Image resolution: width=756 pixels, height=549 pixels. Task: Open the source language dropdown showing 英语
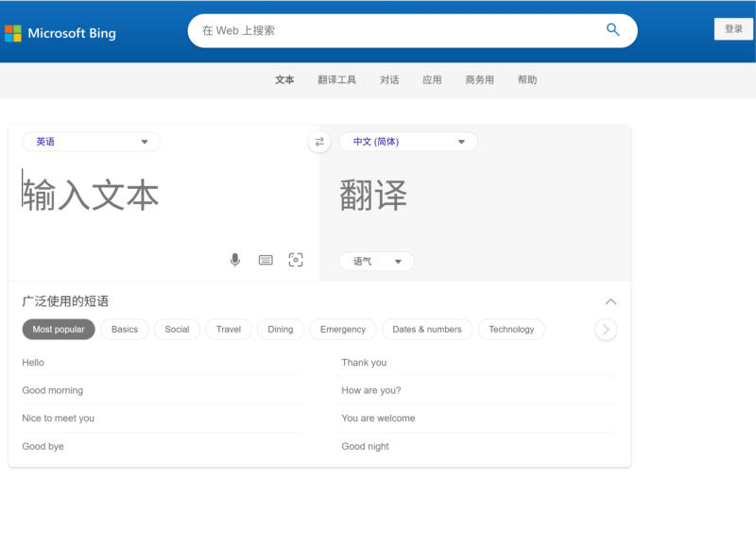pyautogui.click(x=91, y=141)
